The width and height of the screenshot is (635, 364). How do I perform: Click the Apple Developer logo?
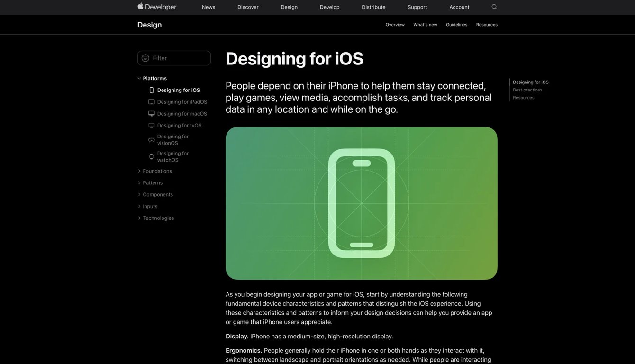[x=157, y=7]
